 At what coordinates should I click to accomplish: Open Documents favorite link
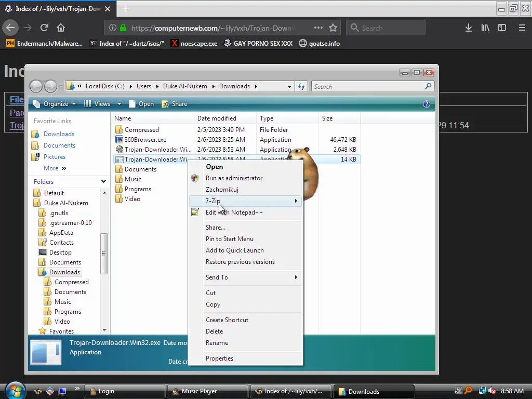[x=59, y=145]
